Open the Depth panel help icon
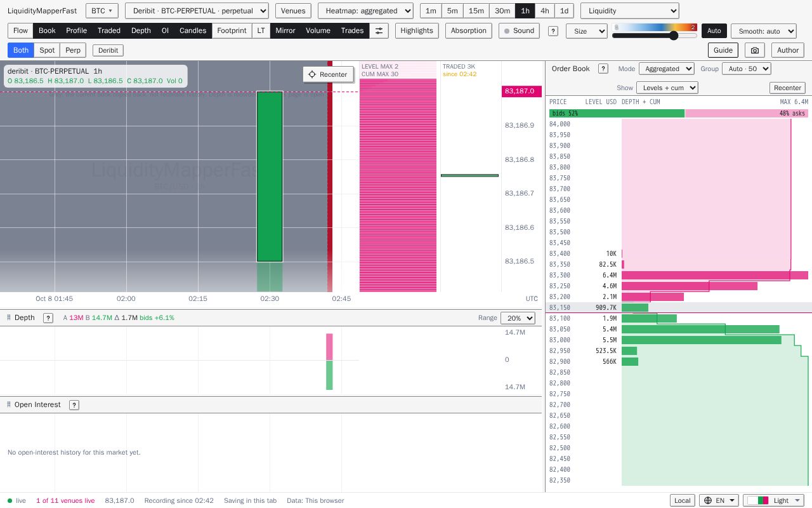812x508 pixels. (x=48, y=317)
